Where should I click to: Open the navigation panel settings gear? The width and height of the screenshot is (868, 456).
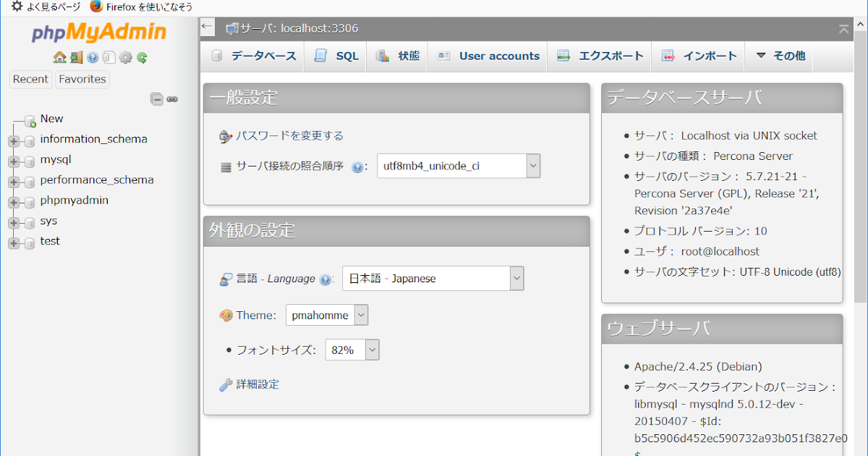[127, 57]
